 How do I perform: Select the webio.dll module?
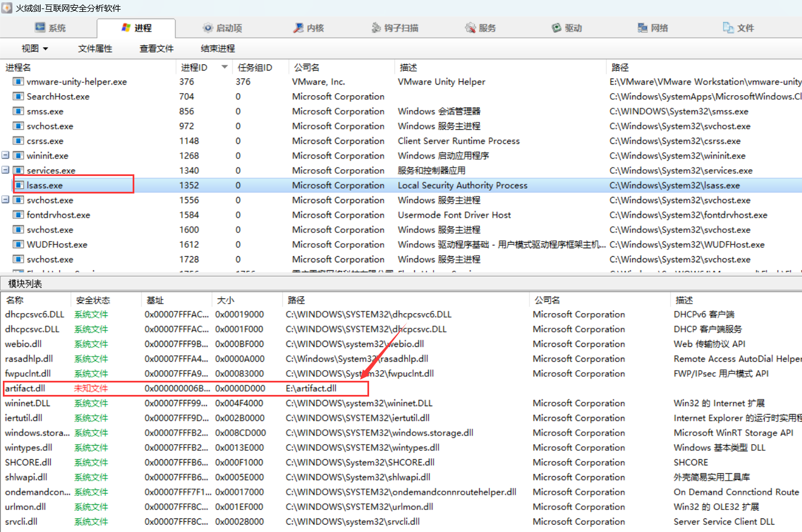click(23, 344)
